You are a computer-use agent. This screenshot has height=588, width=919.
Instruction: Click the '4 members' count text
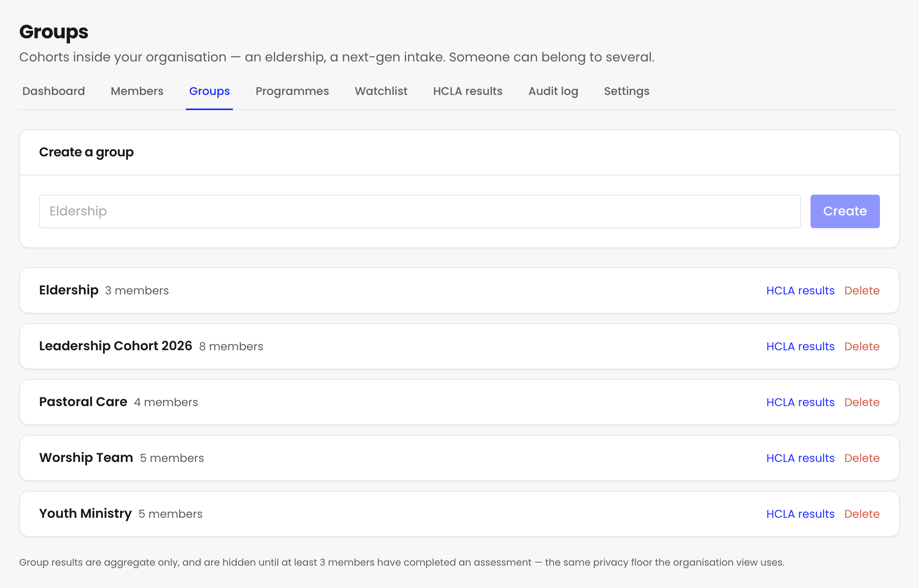click(x=166, y=402)
